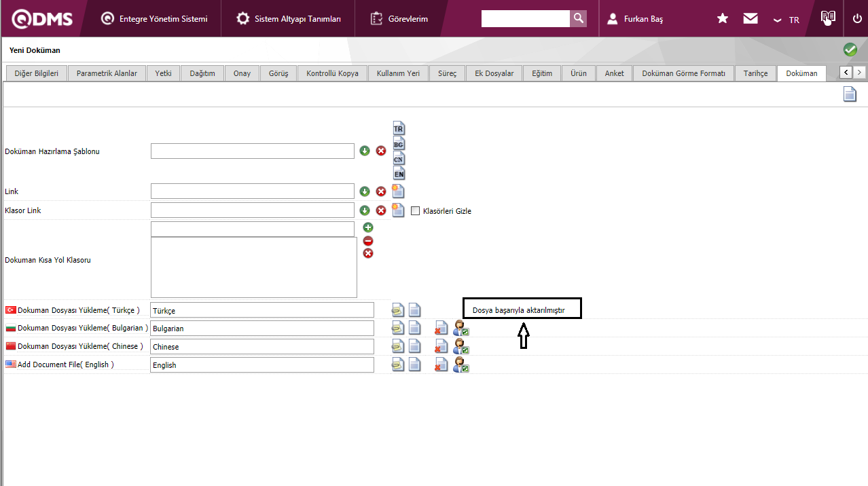
Task: Switch to Doküman Görme Formatı tab
Action: tap(683, 73)
